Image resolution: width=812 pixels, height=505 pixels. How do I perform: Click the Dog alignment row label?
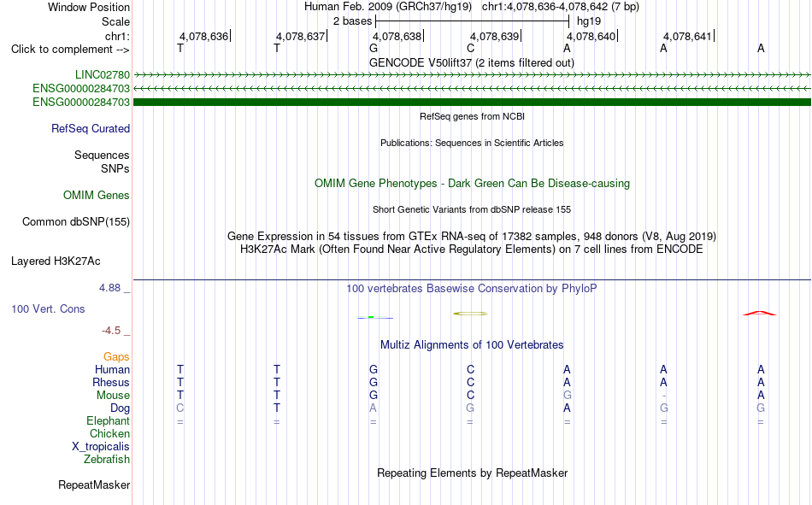click(121, 408)
